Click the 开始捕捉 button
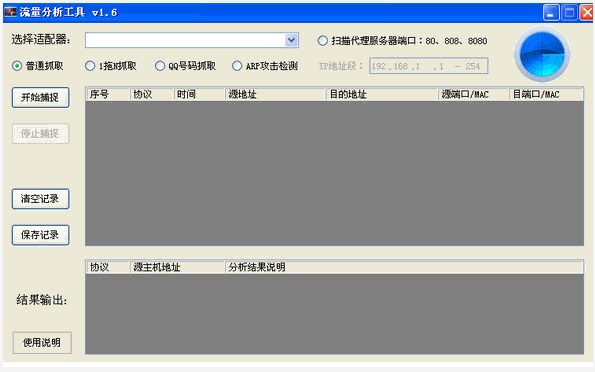This screenshot has width=595, height=372. point(40,98)
